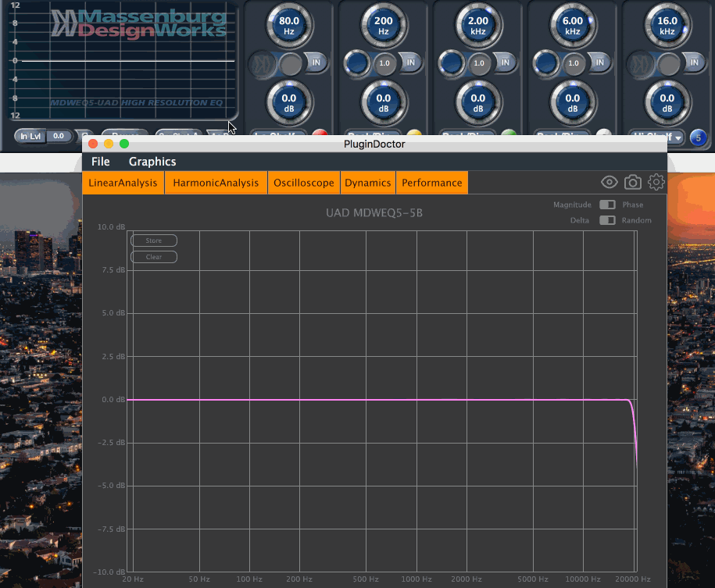
Task: Switch to the Performance tab
Action: tap(432, 183)
